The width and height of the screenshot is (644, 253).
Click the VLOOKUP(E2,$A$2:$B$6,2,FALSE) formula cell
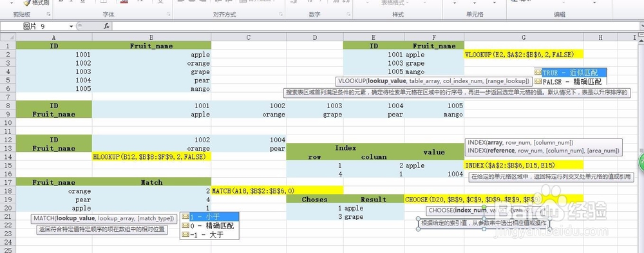click(x=524, y=54)
